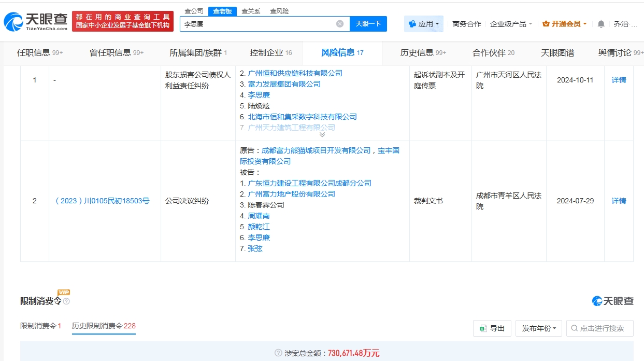Select the 限制消费令 1 sub-tab
This screenshot has width=644, height=361.
point(40,326)
